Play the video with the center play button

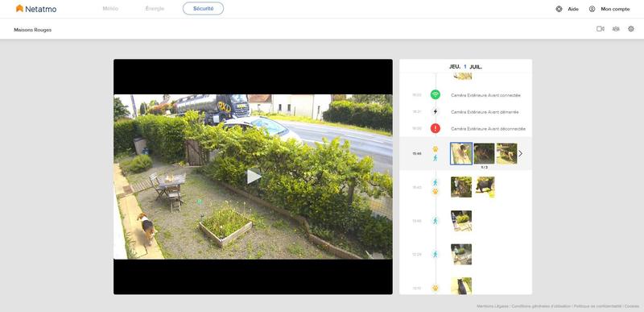[x=254, y=177]
